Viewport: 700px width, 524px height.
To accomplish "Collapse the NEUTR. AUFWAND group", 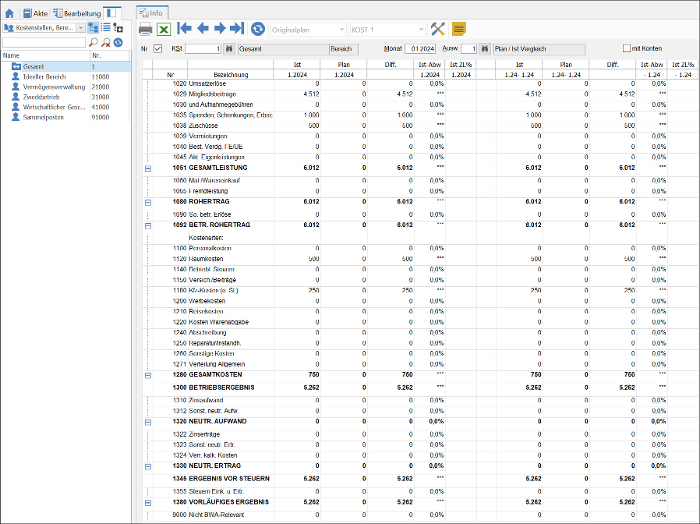I will (x=148, y=422).
